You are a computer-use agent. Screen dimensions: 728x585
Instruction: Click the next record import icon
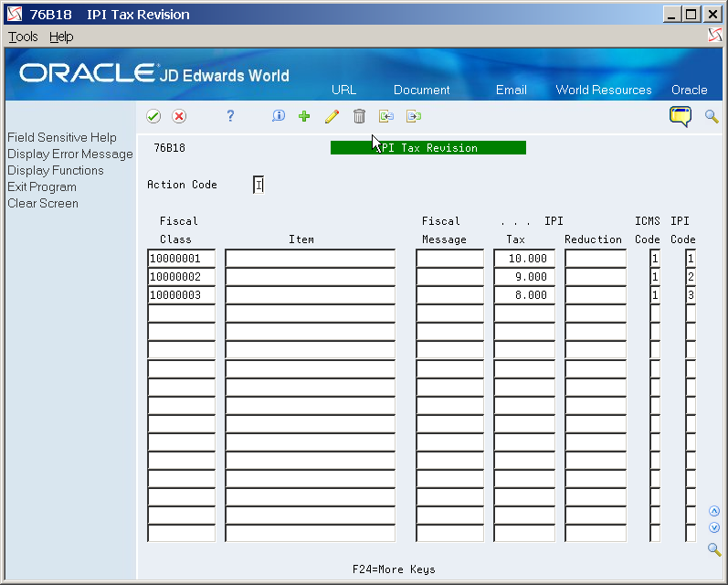[x=414, y=116]
